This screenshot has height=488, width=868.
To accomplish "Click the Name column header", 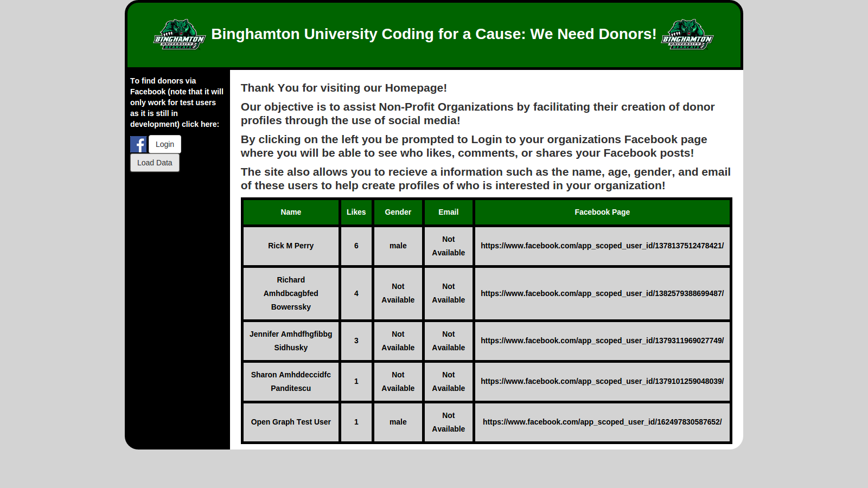I will click(x=291, y=212).
